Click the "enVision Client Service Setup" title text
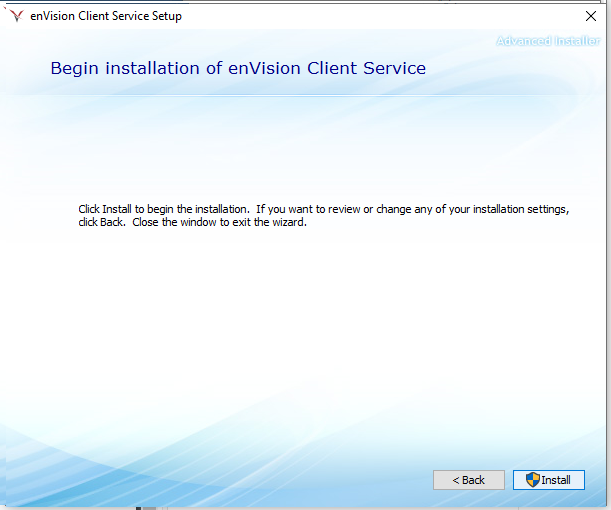 pos(106,16)
